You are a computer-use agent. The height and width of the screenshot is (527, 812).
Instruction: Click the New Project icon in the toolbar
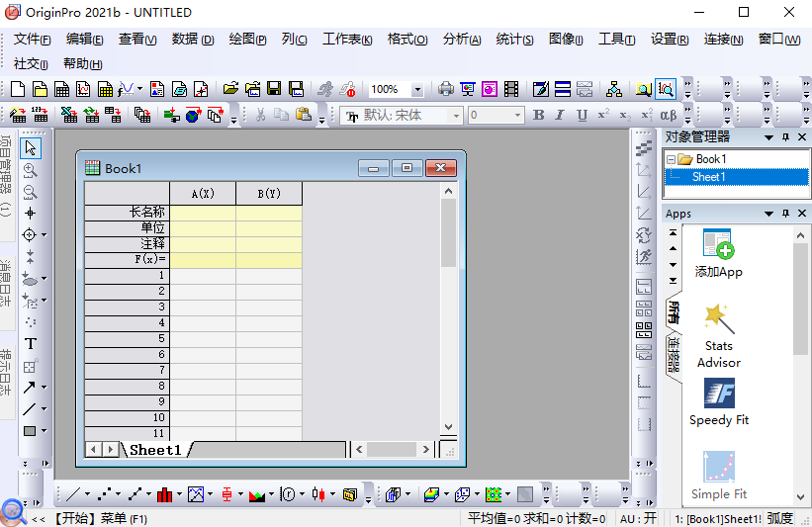click(x=18, y=90)
